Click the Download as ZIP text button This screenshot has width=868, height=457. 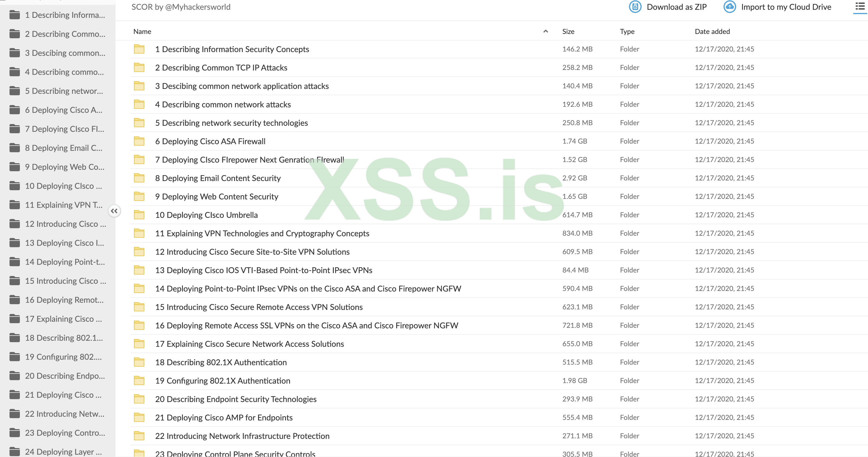click(x=676, y=7)
